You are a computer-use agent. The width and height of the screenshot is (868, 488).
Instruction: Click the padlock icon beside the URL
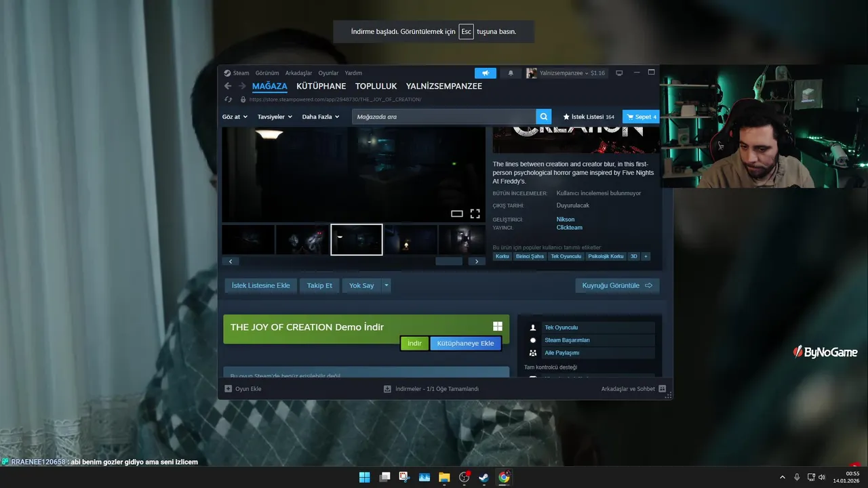[x=243, y=100]
